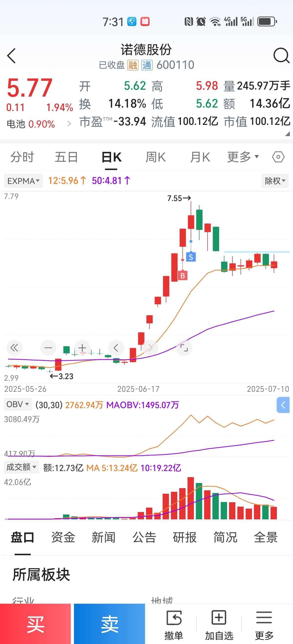Tap the S sell marker on chart
The image size is (293, 644).
191,257
